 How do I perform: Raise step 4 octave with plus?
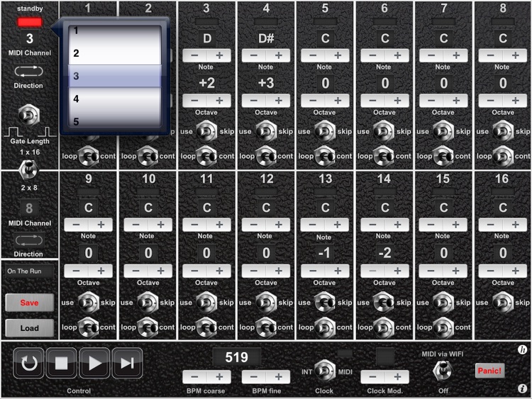tap(278, 101)
